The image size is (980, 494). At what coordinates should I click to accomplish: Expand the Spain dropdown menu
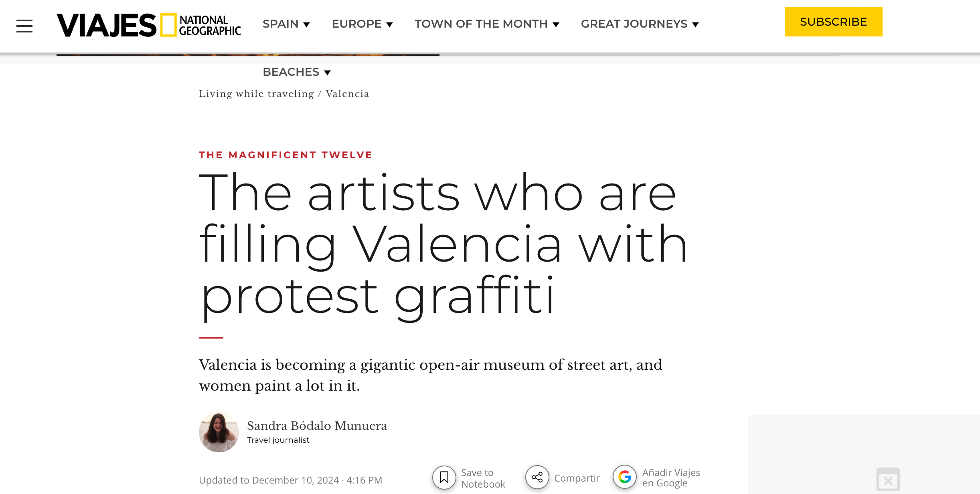tap(286, 24)
